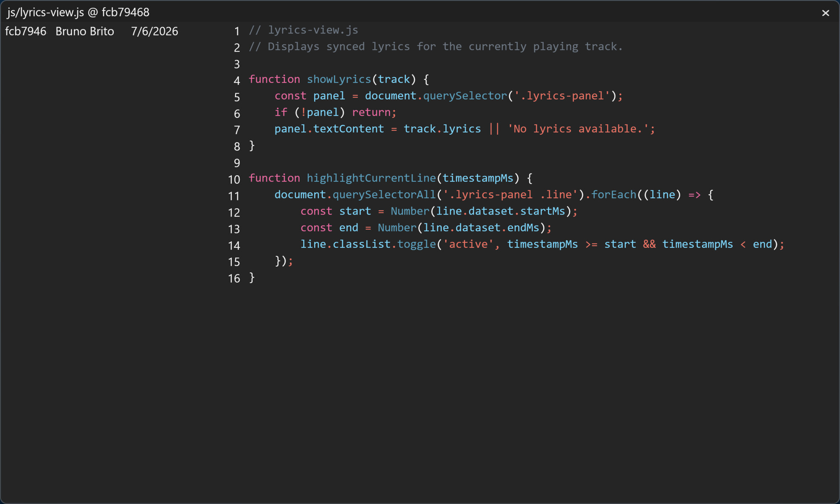This screenshot has width=840, height=504.
Task: Click line number 8
Action: click(x=237, y=147)
